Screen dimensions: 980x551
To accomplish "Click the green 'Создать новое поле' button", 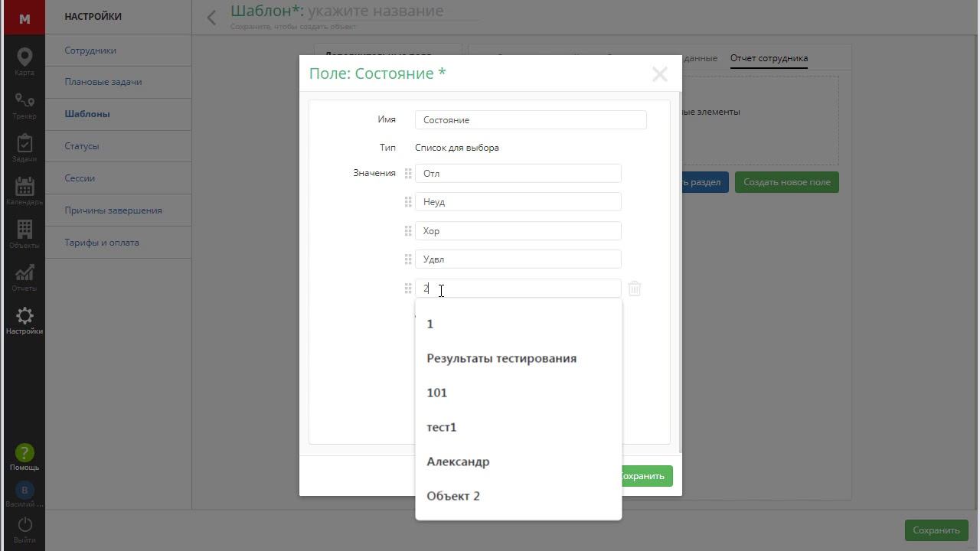I will tap(787, 182).
